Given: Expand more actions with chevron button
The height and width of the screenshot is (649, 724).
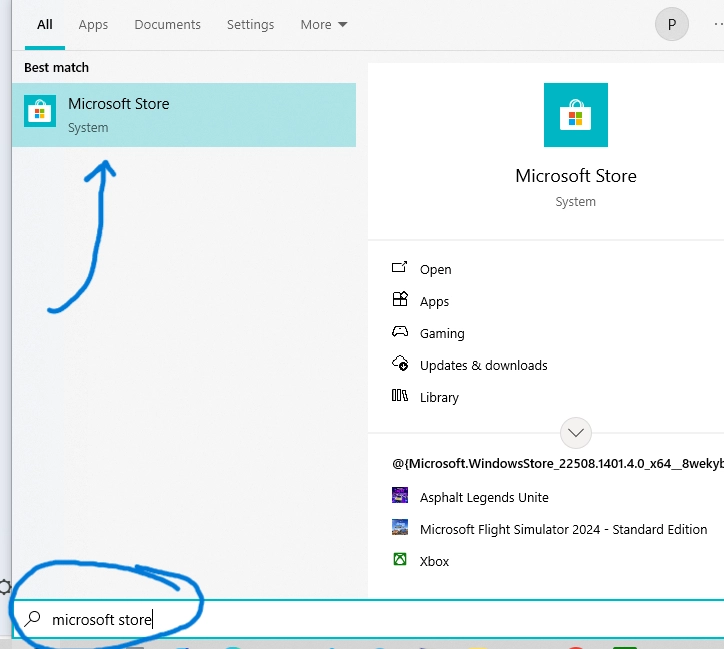Looking at the screenshot, I should (575, 433).
